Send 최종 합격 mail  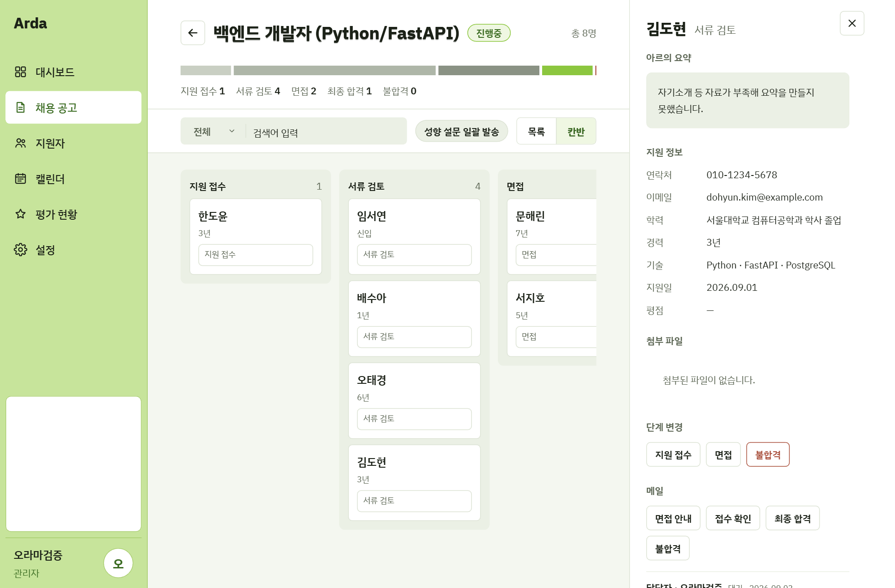pyautogui.click(x=792, y=518)
